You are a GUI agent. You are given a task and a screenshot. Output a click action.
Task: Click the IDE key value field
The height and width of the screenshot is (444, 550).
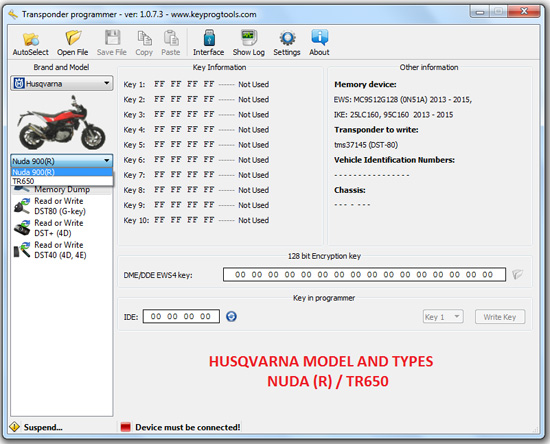pos(181,316)
